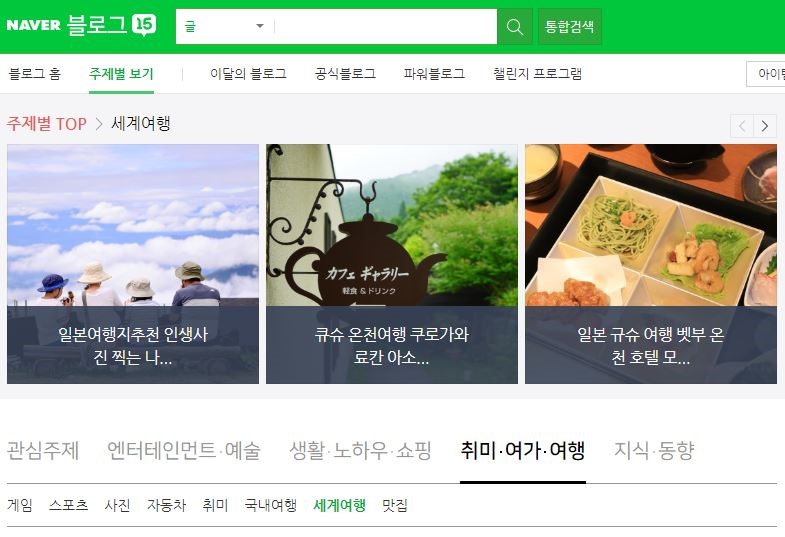785x537 pixels.
Task: Switch to the 생활·노하우·쇼핑 category tab
Action: click(x=360, y=450)
